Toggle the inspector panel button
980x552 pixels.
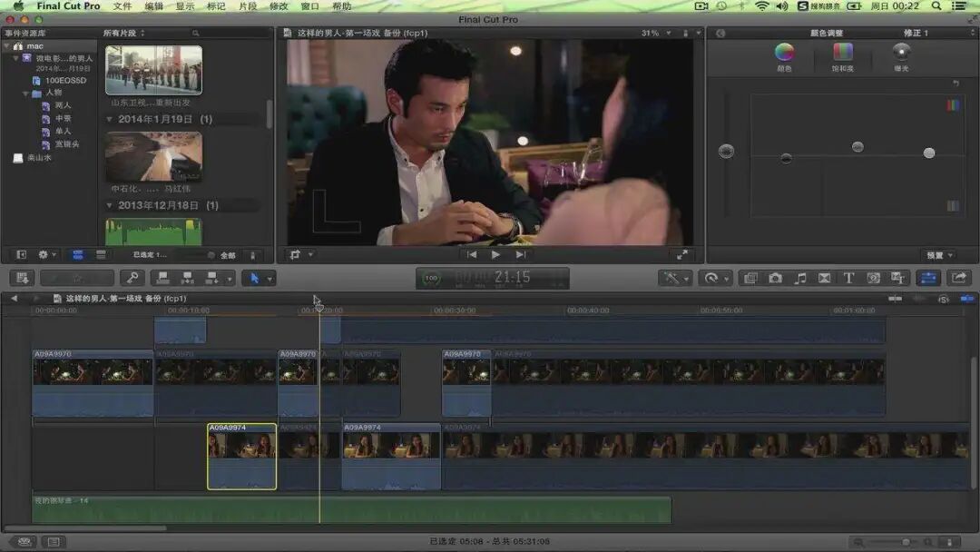pos(929,278)
